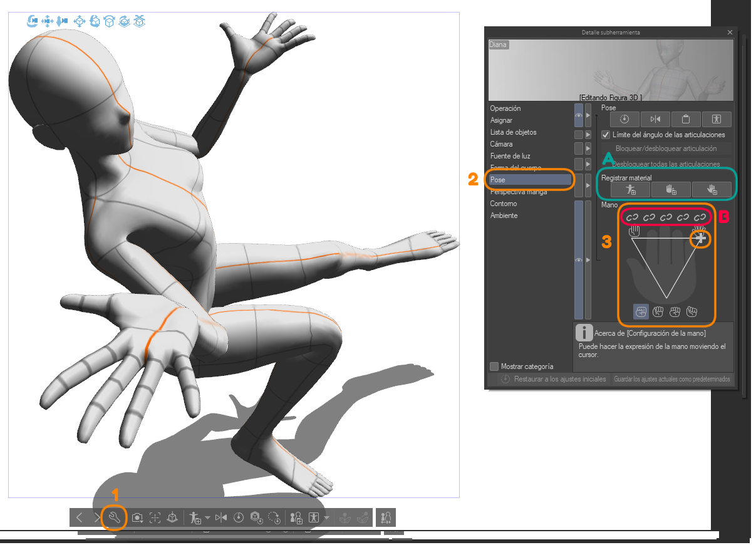
Task: Select the second fist preset icon
Action: click(x=658, y=311)
